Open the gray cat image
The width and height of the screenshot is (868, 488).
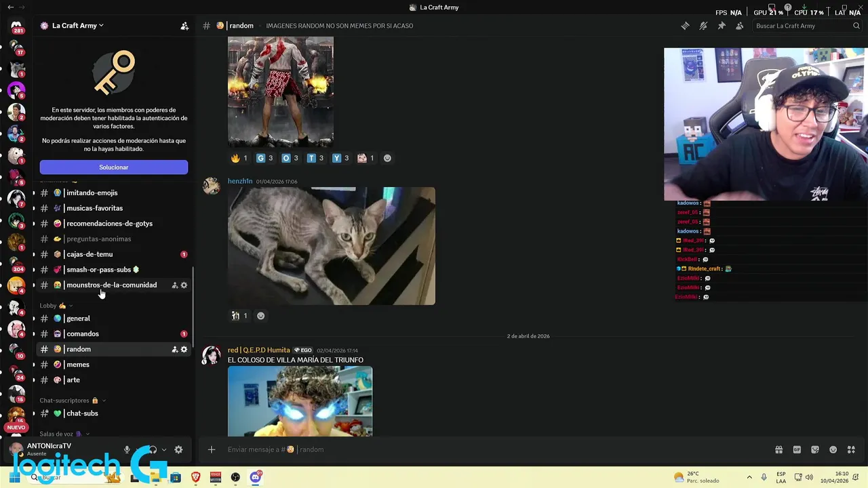pos(332,246)
